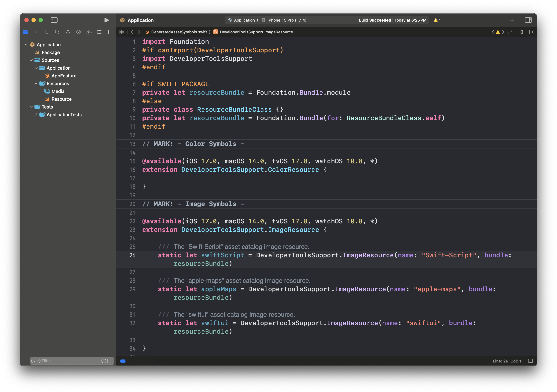The width and height of the screenshot is (557, 392).
Task: Click the SWIFT_PACKAGE condition on line 6
Action: click(183, 84)
